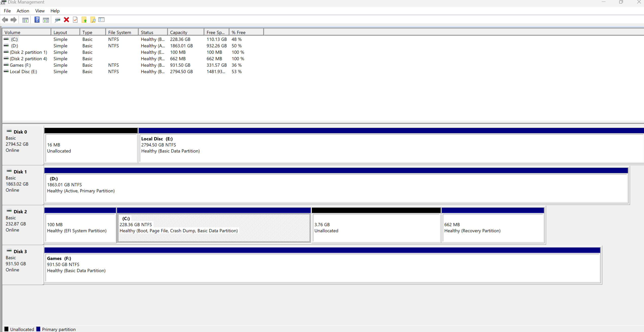This screenshot has height=332, width=644.
Task: Toggle the Show/Hide Action Pane button
Action: [46, 20]
